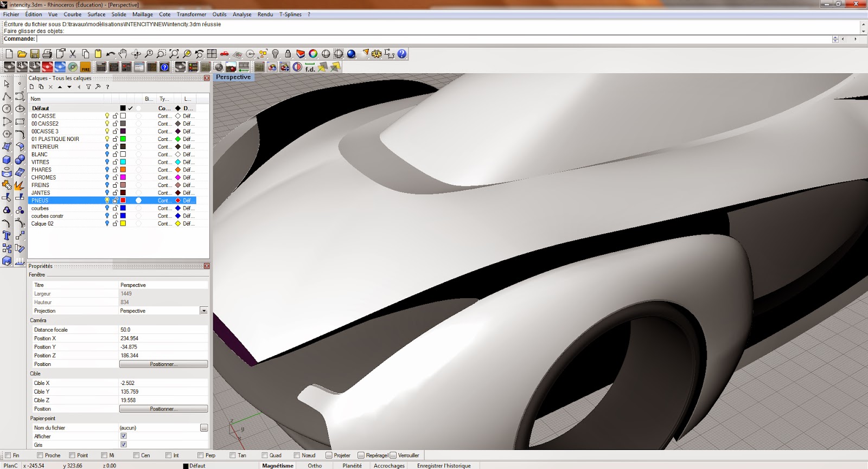This screenshot has height=469, width=868.
Task: Open the Maillage menu
Action: click(x=142, y=15)
